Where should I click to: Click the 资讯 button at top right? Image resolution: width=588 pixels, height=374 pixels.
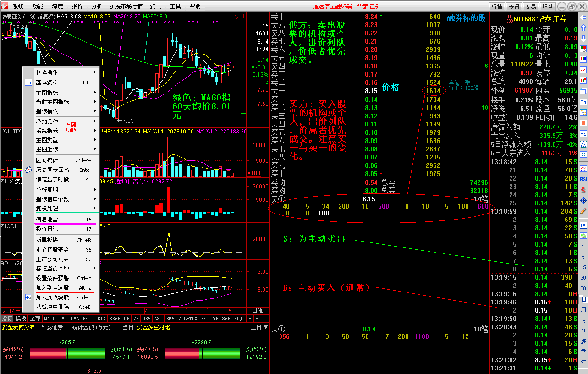[514, 6]
